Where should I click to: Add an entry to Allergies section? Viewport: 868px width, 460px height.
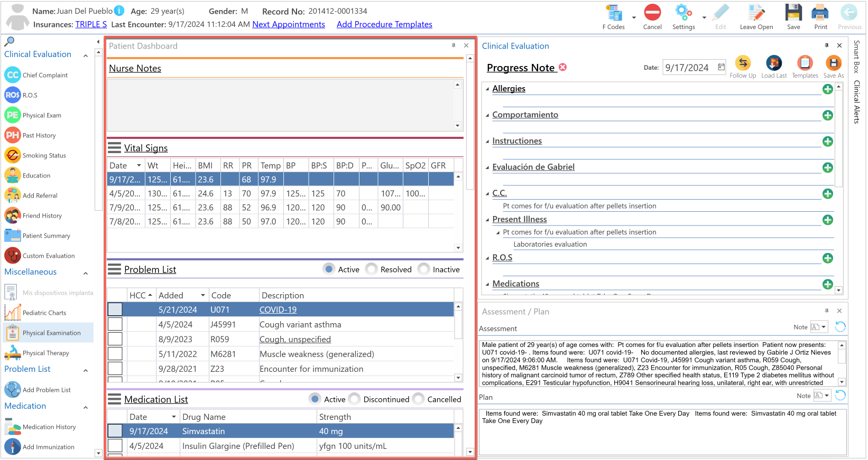pos(828,89)
